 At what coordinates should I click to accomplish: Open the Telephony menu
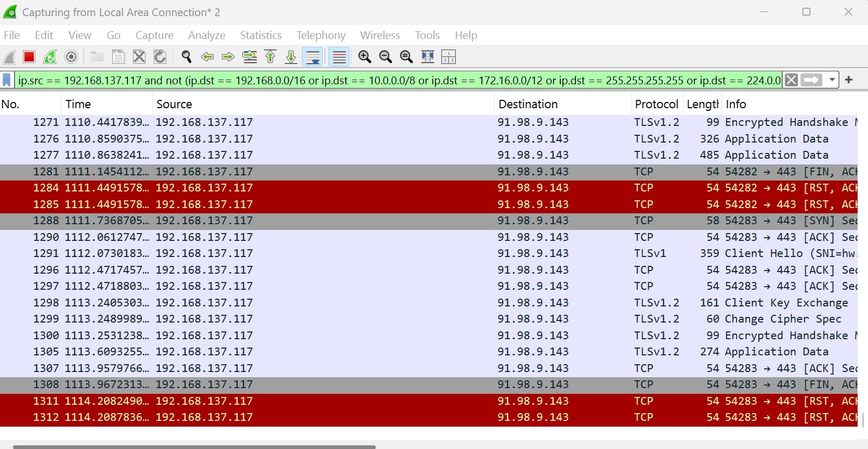tap(321, 35)
